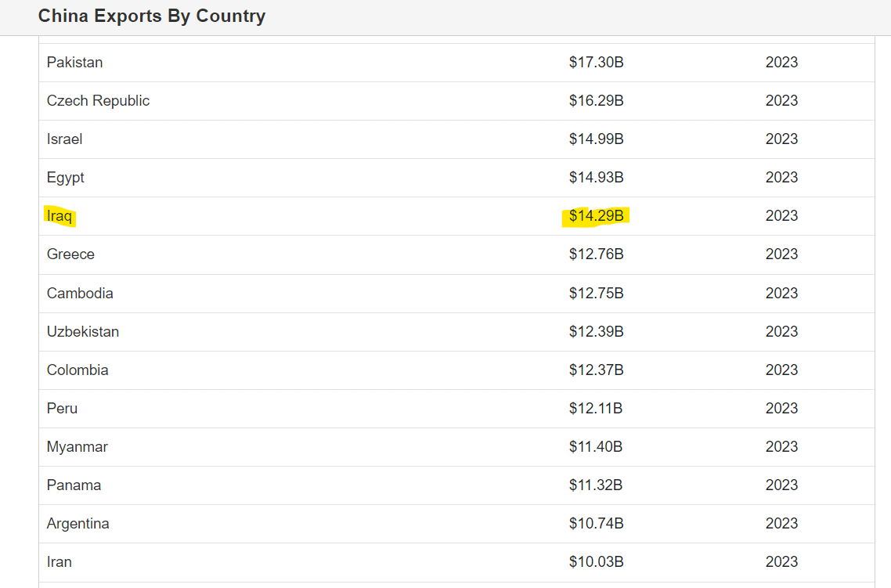Open the Panama country entry
The height and width of the screenshot is (588, 891).
click(x=74, y=485)
